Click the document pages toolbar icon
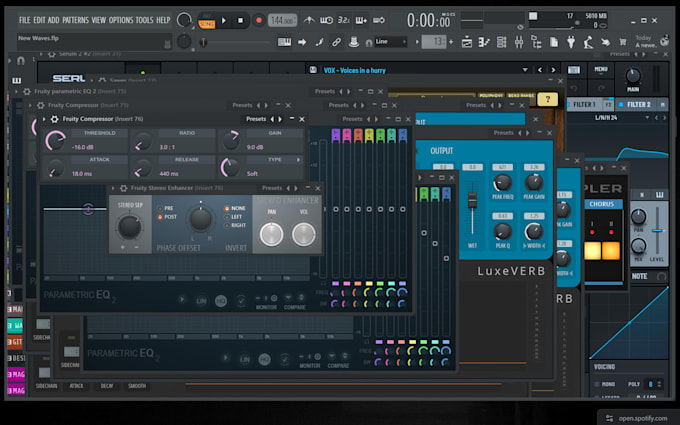The height and width of the screenshot is (425, 680). pyautogui.click(x=554, y=42)
